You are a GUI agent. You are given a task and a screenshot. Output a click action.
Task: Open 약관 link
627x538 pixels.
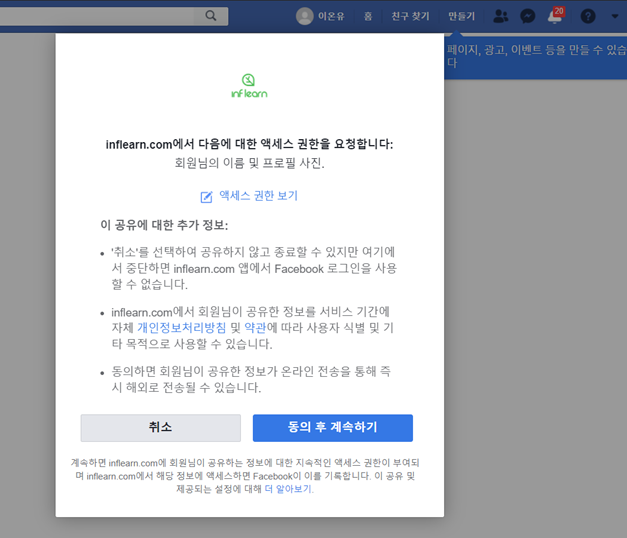click(255, 328)
